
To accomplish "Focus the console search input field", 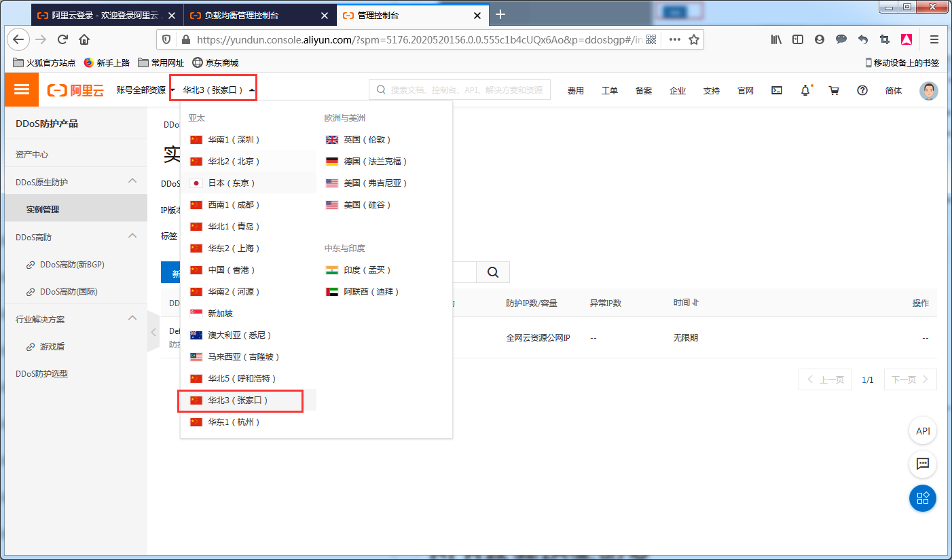I will coord(465,90).
